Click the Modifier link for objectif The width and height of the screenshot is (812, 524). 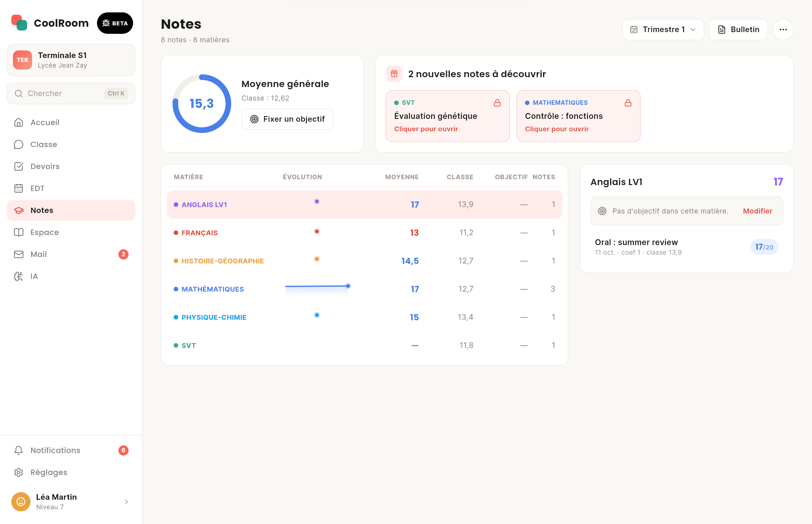[758, 211]
